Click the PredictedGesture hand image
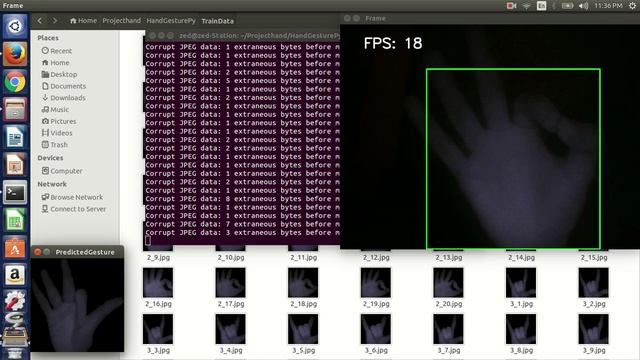The image size is (640, 360). click(77, 304)
